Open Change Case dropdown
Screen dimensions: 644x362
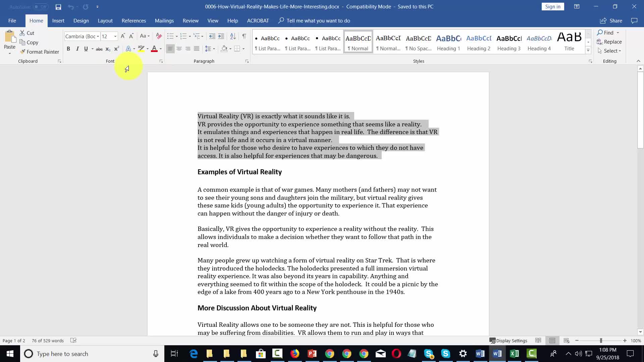pos(145,36)
